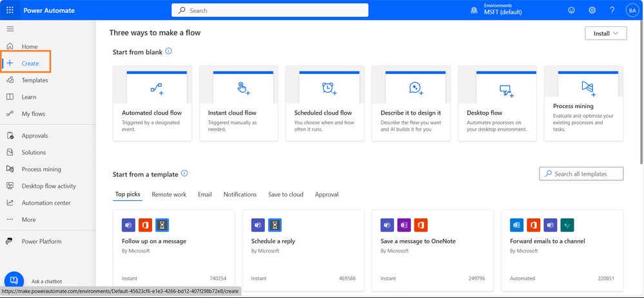This screenshot has height=298, width=644.
Task: Click the Environments icon in header
Action: tap(474, 10)
